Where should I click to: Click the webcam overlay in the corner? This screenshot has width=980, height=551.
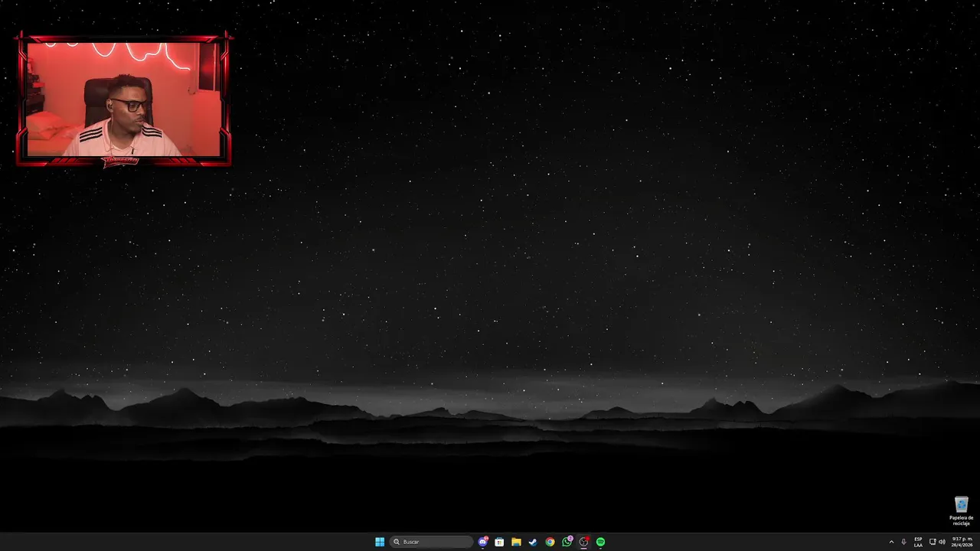(123, 99)
